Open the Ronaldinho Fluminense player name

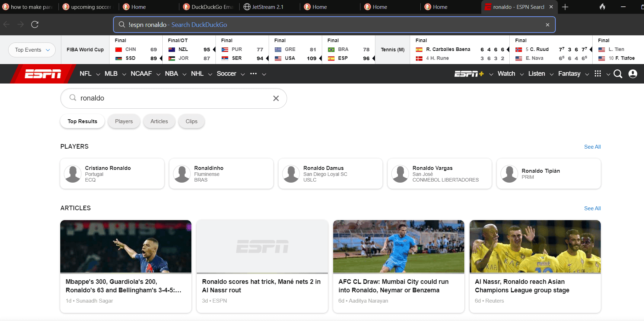[209, 168]
